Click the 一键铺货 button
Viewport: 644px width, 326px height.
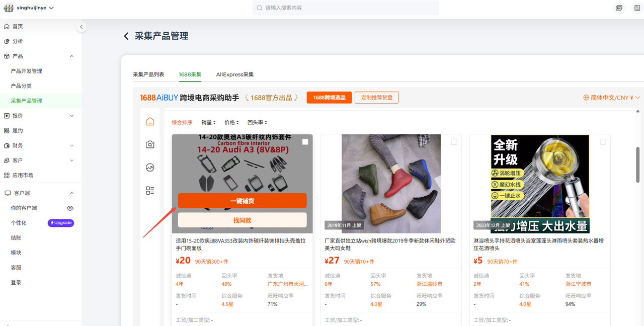point(242,201)
